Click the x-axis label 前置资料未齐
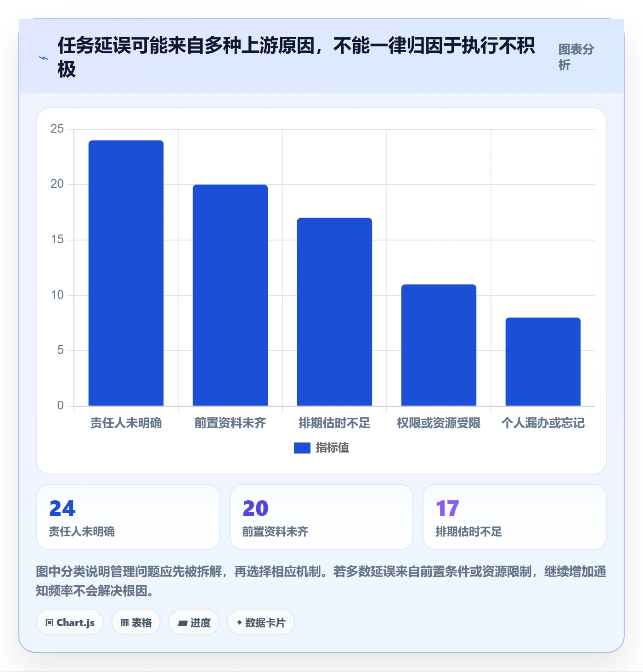Screen dimensions: 643x672 230,423
